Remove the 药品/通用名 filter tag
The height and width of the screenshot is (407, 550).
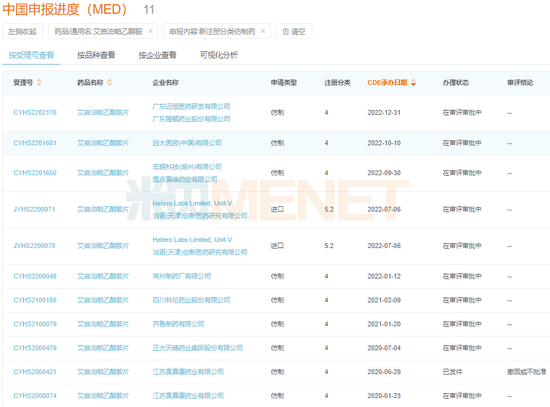pyautogui.click(x=150, y=31)
